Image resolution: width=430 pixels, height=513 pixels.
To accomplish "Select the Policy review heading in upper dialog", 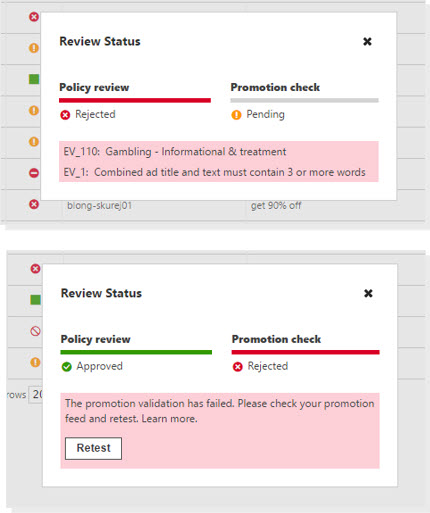I will 94,87.
